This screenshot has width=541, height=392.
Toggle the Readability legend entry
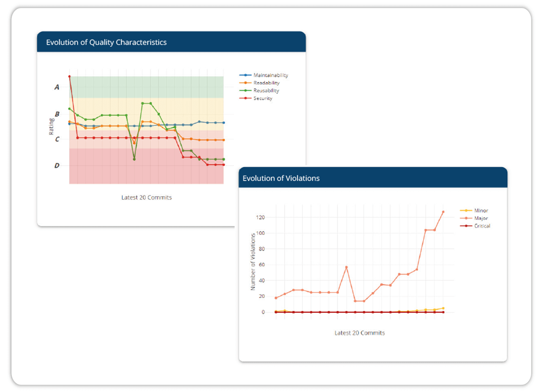(x=259, y=83)
